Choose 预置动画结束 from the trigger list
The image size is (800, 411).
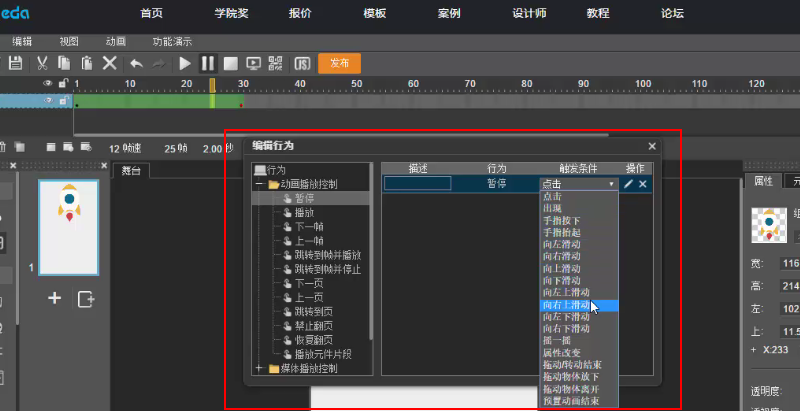579,401
